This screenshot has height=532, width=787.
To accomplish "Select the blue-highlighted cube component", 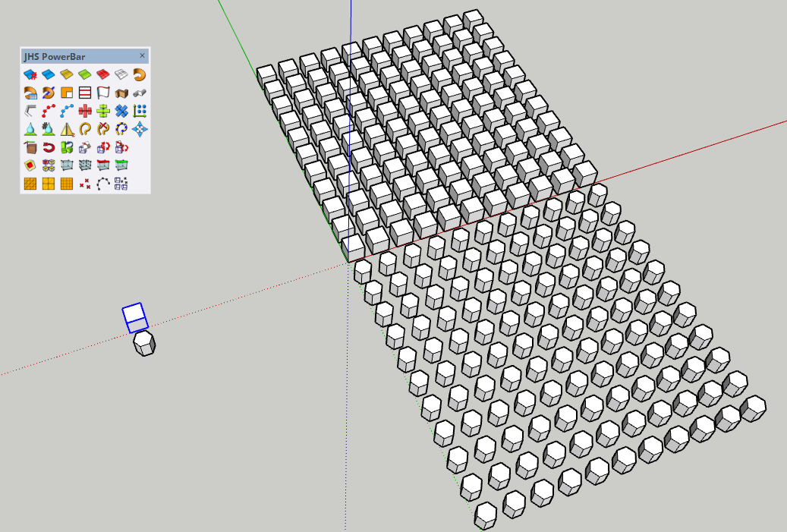I will (x=135, y=318).
